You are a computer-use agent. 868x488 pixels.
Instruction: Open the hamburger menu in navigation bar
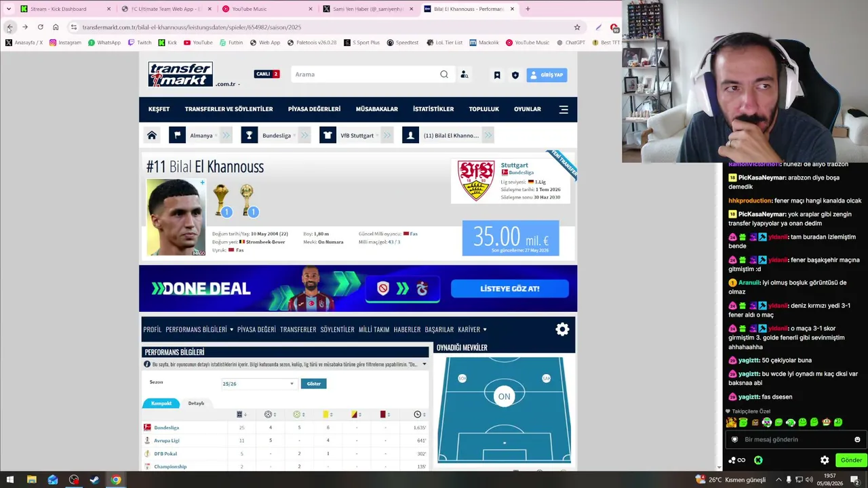pyautogui.click(x=564, y=109)
